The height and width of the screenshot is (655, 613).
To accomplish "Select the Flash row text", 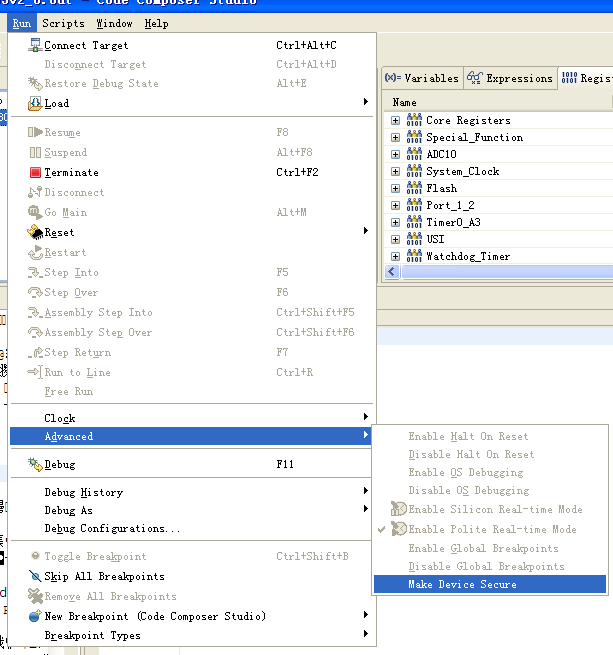I will (x=442, y=188).
